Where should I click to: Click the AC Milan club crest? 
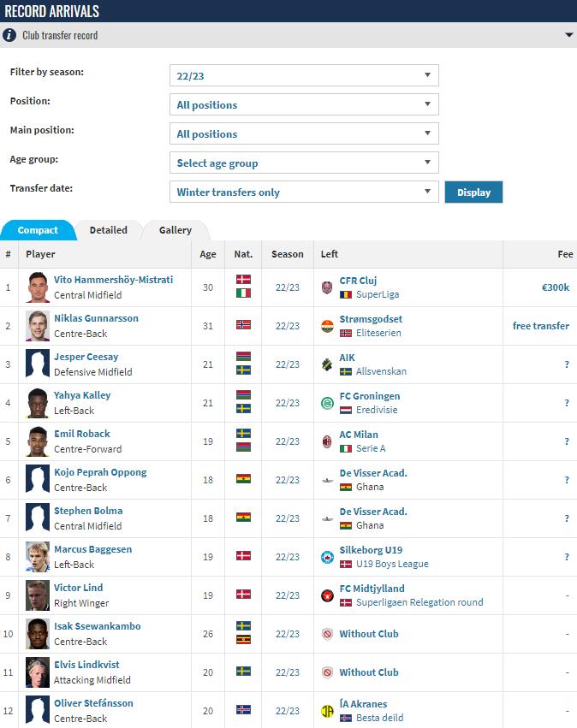coord(327,441)
